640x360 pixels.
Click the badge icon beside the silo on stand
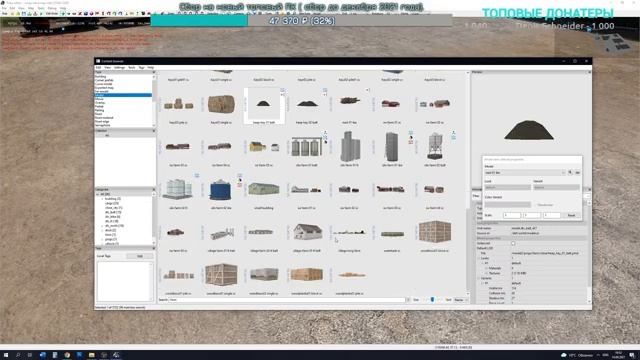[453, 136]
